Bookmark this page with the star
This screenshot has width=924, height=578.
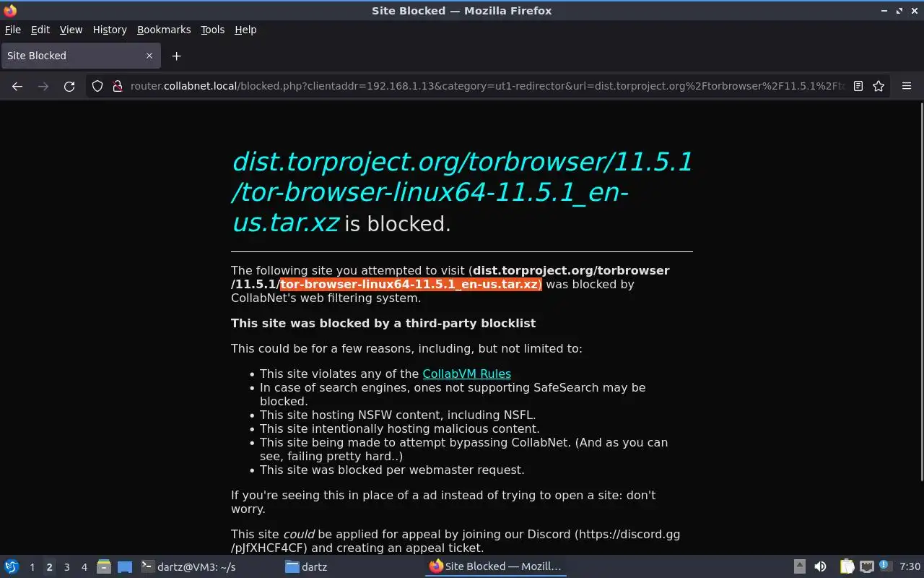[879, 86]
